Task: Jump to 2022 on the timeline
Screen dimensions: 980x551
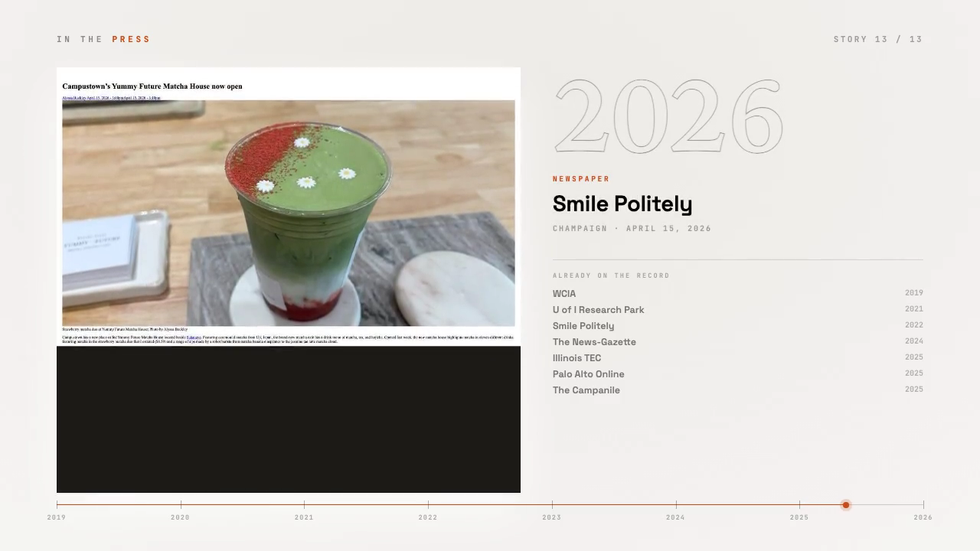Action: 428,517
